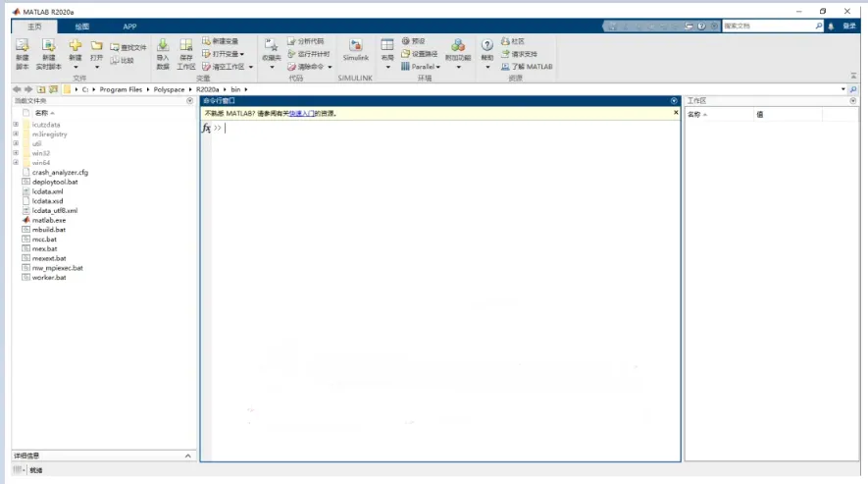
Task: Open the address bar history dropdown
Action: (843, 89)
